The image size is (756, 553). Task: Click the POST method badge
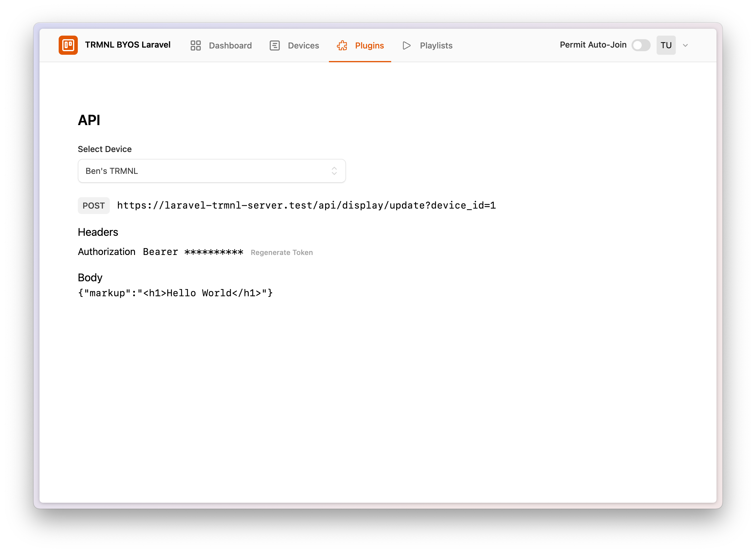tap(93, 206)
